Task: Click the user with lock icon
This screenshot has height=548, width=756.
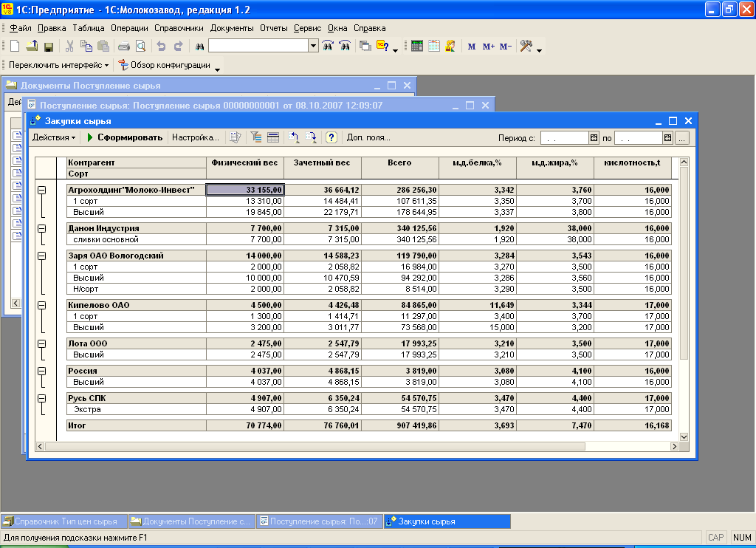Action: click(450, 47)
